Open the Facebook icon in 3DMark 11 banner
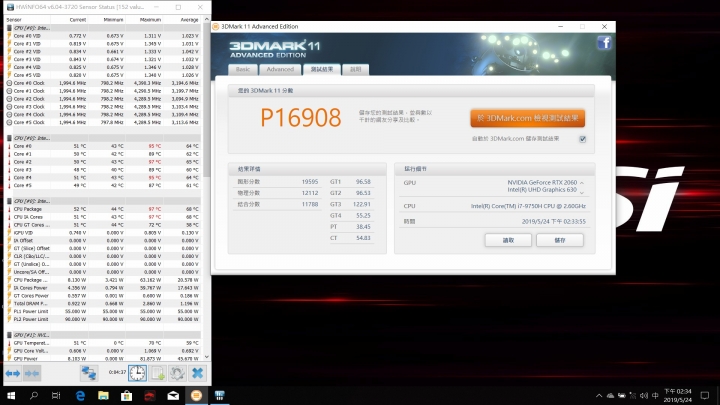Viewport: 720px width, 405px height. click(604, 43)
